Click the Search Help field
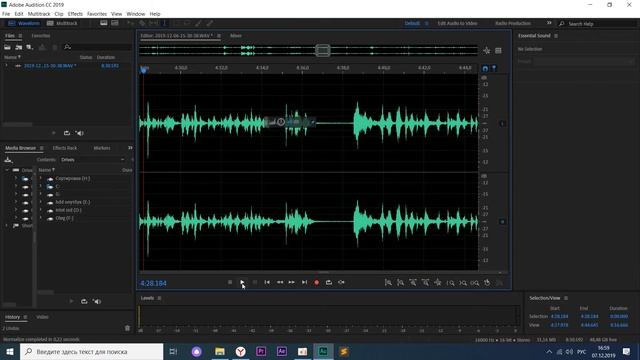 coord(597,24)
